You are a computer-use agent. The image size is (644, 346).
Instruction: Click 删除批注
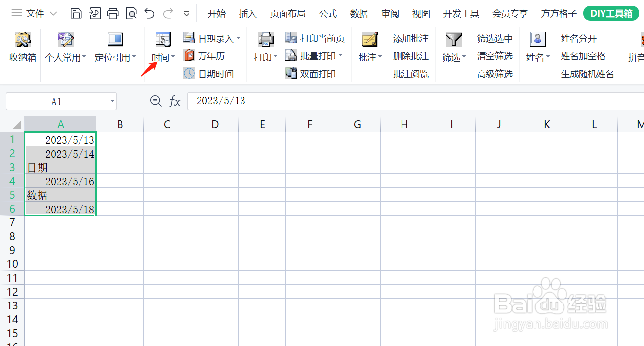[x=411, y=56]
